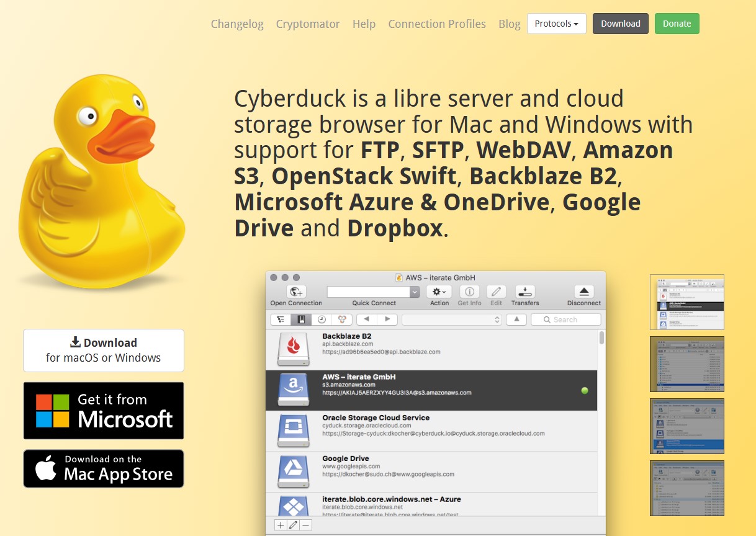Click the api.backblaze.com hostname text
The height and width of the screenshot is (536, 756).
pyautogui.click(x=348, y=344)
